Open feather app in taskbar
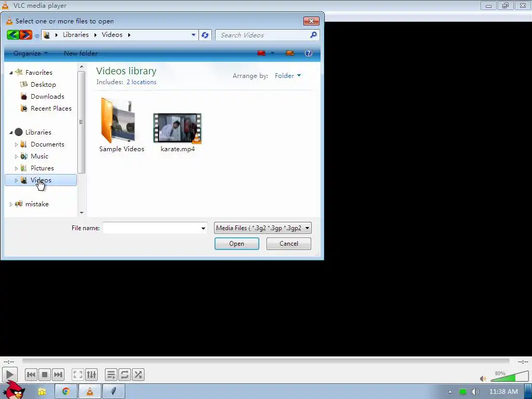 pyautogui.click(x=114, y=392)
